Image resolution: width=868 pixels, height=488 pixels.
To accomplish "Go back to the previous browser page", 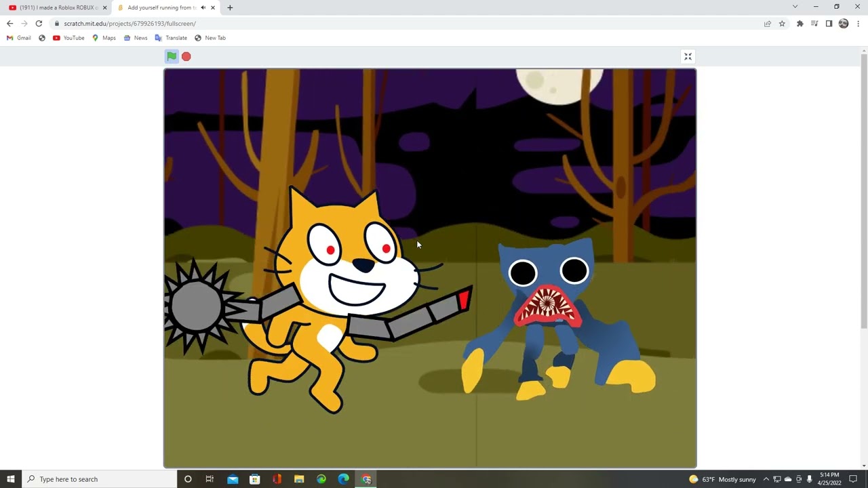I will 10,24.
